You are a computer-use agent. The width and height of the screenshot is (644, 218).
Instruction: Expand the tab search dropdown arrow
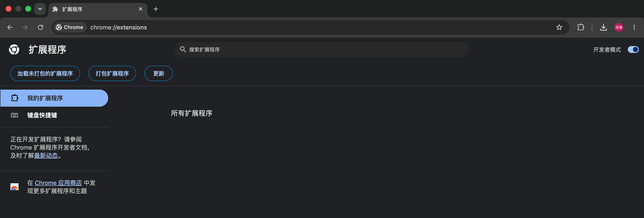(x=40, y=9)
